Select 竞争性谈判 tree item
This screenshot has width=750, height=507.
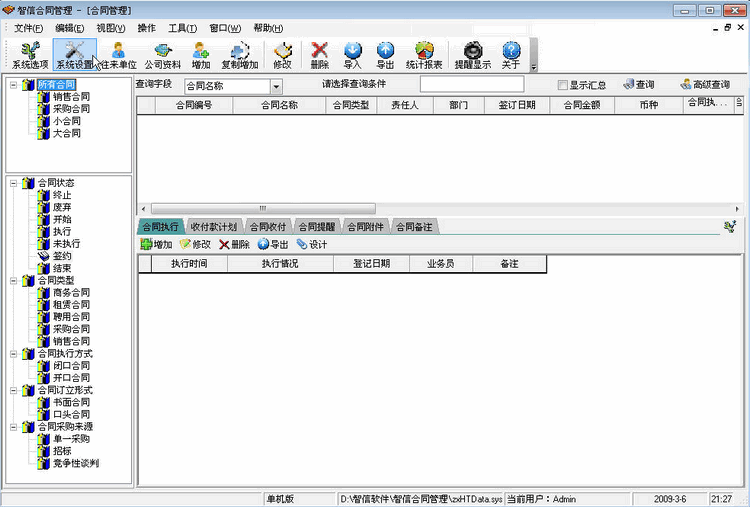pos(76,463)
